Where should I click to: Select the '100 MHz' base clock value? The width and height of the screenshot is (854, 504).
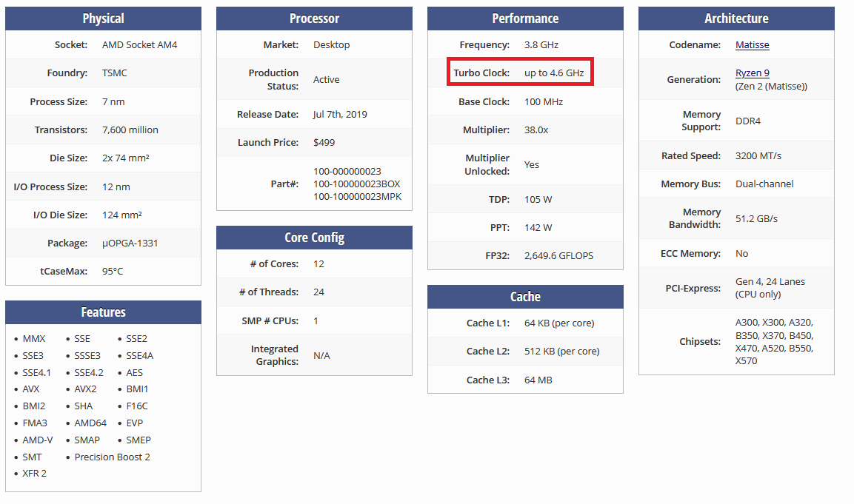point(544,102)
